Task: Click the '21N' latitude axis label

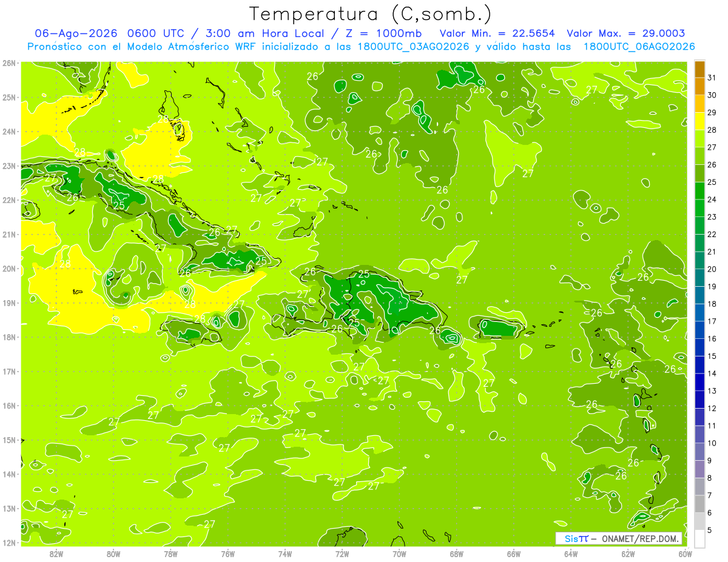Action: pyautogui.click(x=9, y=235)
